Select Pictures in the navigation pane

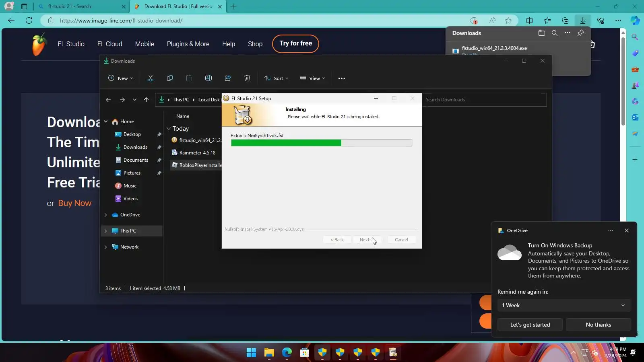pos(132,173)
